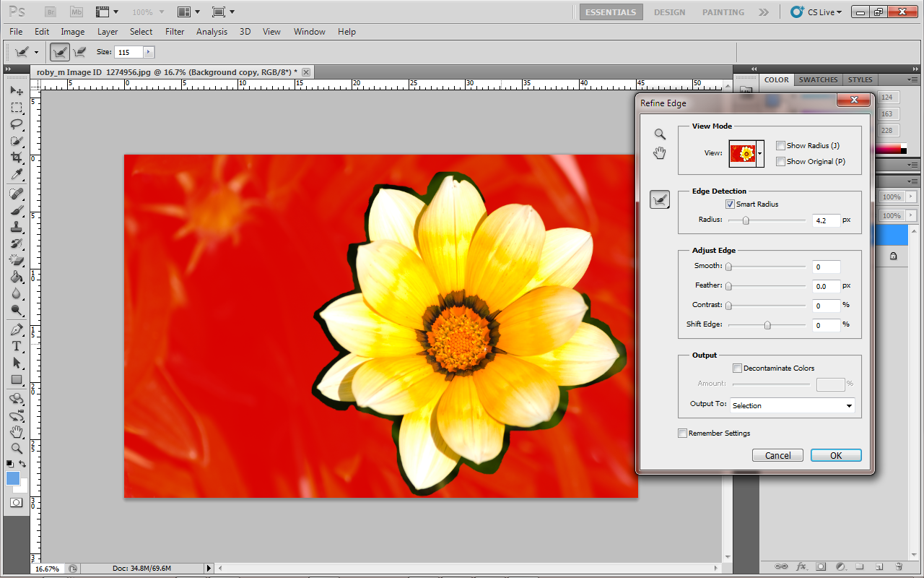Launch Adobe Bridge from application bar
This screenshot has width=924, height=578.
(51, 12)
